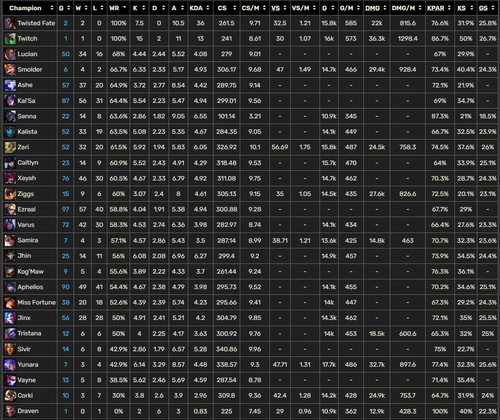This screenshot has width=500, height=420.
Task: Open Ashe's 57 games link
Action: tap(66, 85)
